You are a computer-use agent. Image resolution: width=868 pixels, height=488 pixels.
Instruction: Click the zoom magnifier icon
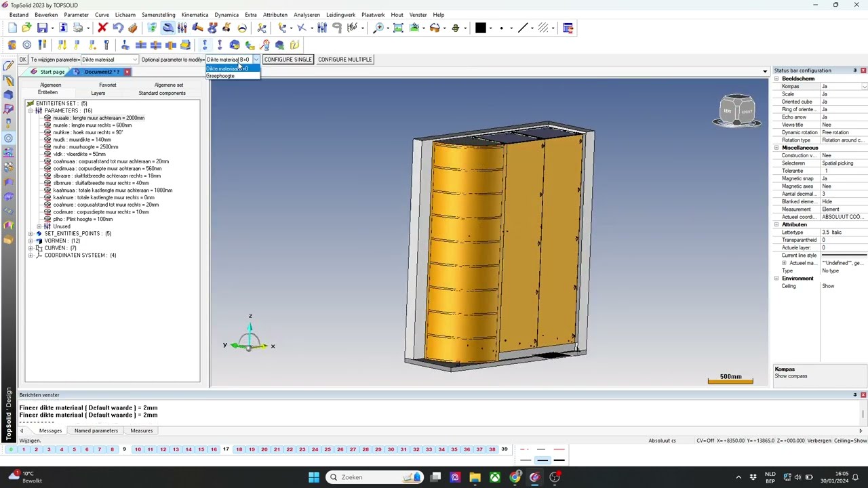pyautogui.click(x=378, y=28)
